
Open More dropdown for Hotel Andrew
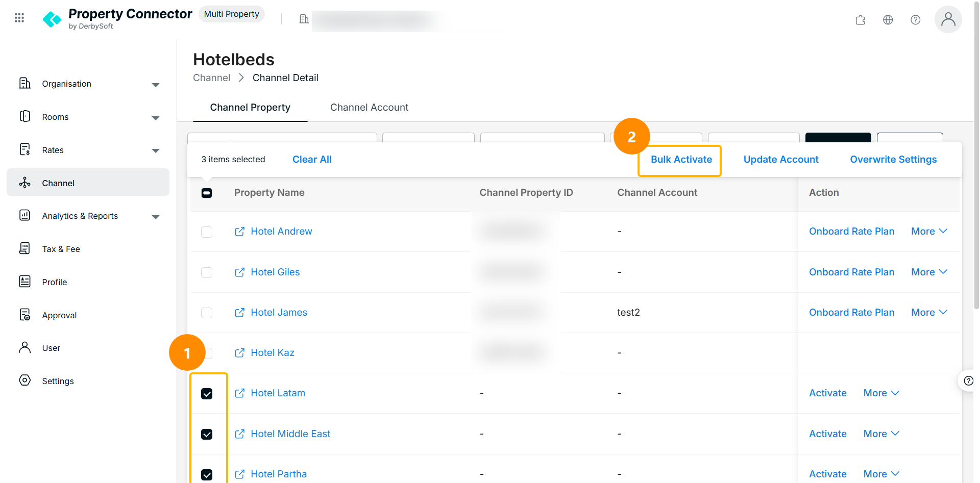click(x=929, y=231)
